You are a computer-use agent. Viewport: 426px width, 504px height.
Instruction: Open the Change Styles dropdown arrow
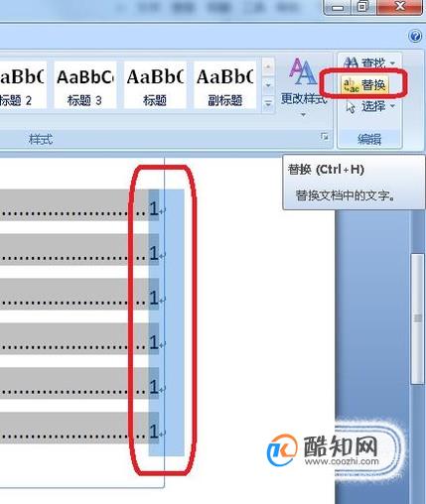point(303,114)
